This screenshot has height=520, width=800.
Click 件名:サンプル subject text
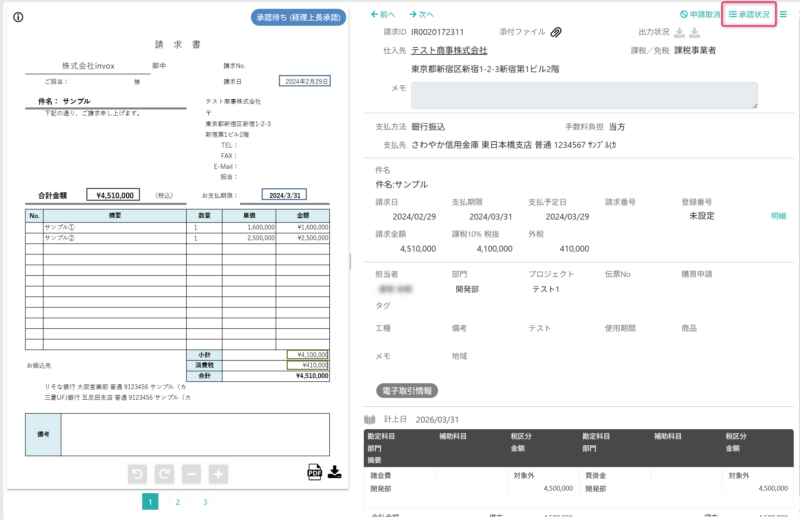402,185
